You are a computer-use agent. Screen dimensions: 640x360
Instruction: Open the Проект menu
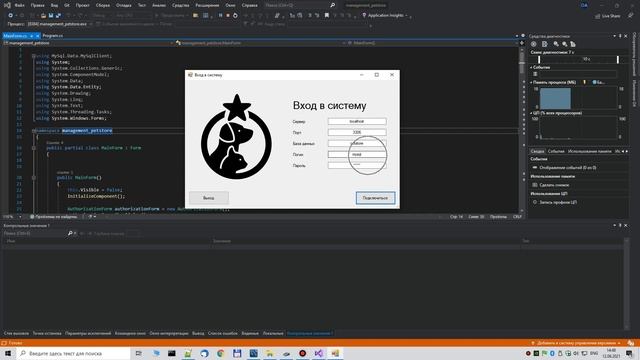click(82, 5)
